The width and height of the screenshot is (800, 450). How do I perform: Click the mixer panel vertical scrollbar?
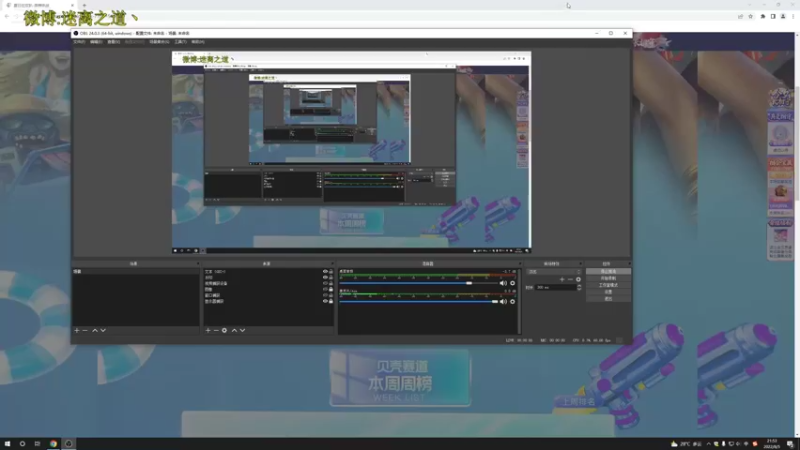pos(519,301)
